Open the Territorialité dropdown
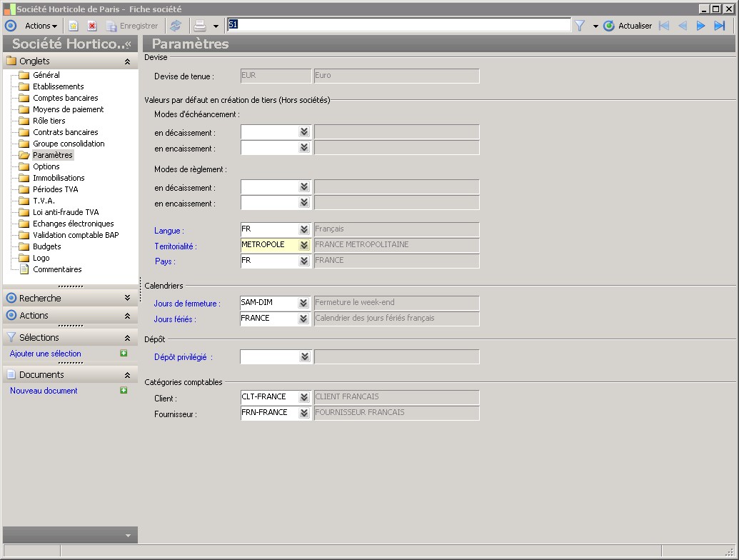 pyautogui.click(x=304, y=245)
